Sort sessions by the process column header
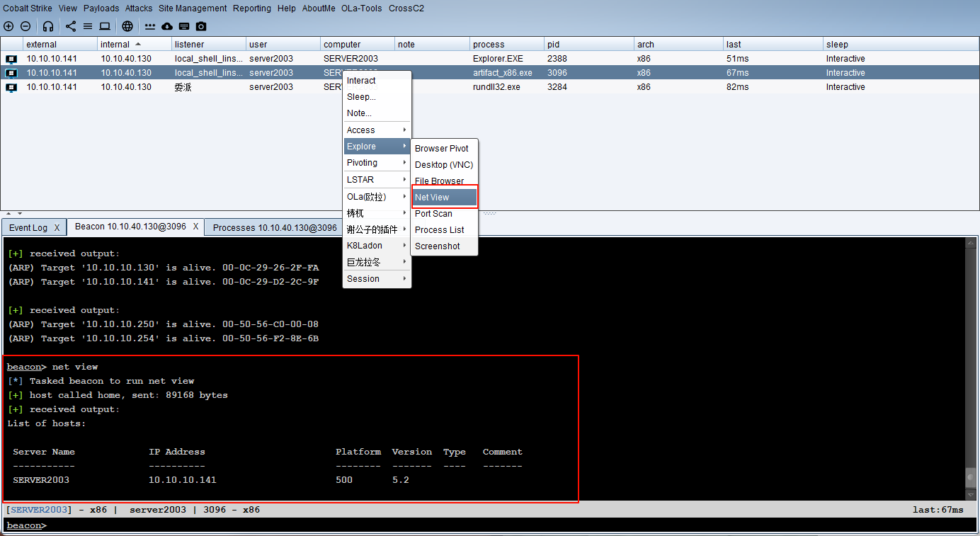Image resolution: width=980 pixels, height=536 pixels. 507,44
